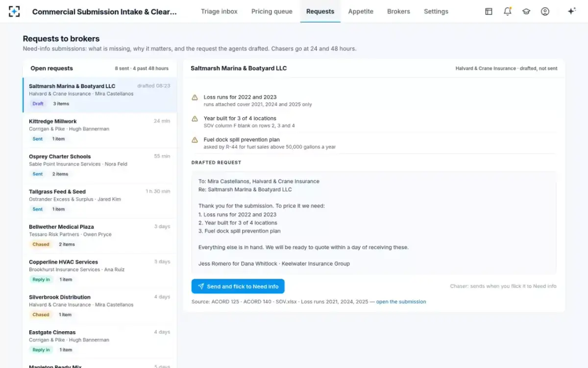
Task: Switch to the Pricing queue tab
Action: [272, 11]
